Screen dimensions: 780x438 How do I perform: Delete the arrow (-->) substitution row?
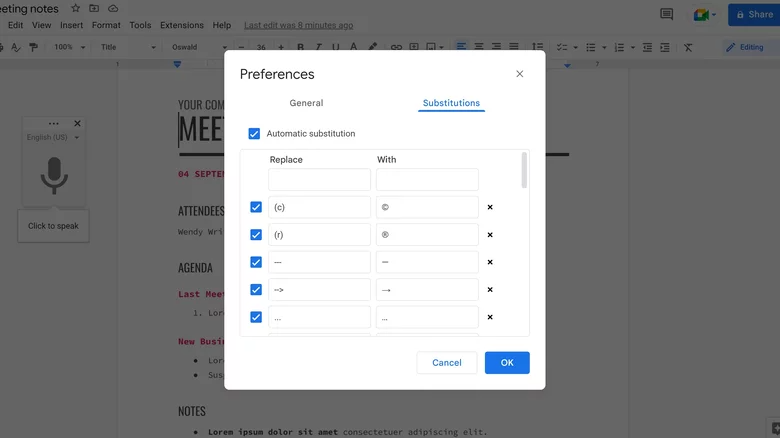point(490,290)
